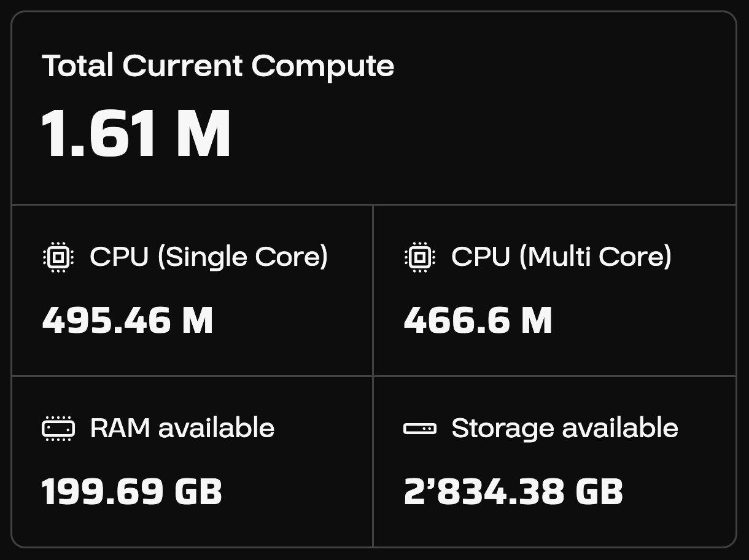Click the 199.69 GB RAM value
749x560 pixels.
[132, 492]
